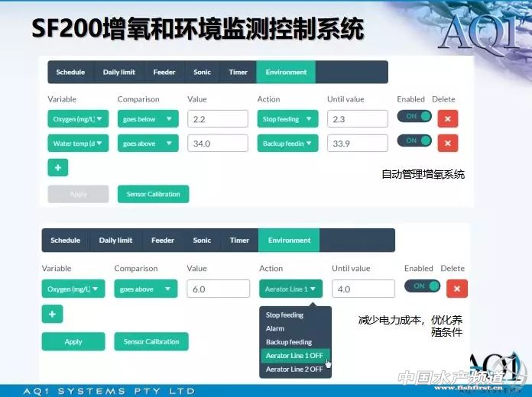Viewport: 532px width, 397px height.
Task: Open the Stop feeding action dropdown
Action: (287, 119)
